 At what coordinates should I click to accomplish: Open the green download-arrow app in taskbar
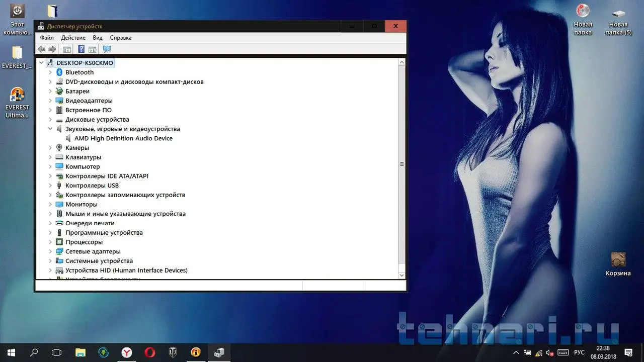point(104,352)
